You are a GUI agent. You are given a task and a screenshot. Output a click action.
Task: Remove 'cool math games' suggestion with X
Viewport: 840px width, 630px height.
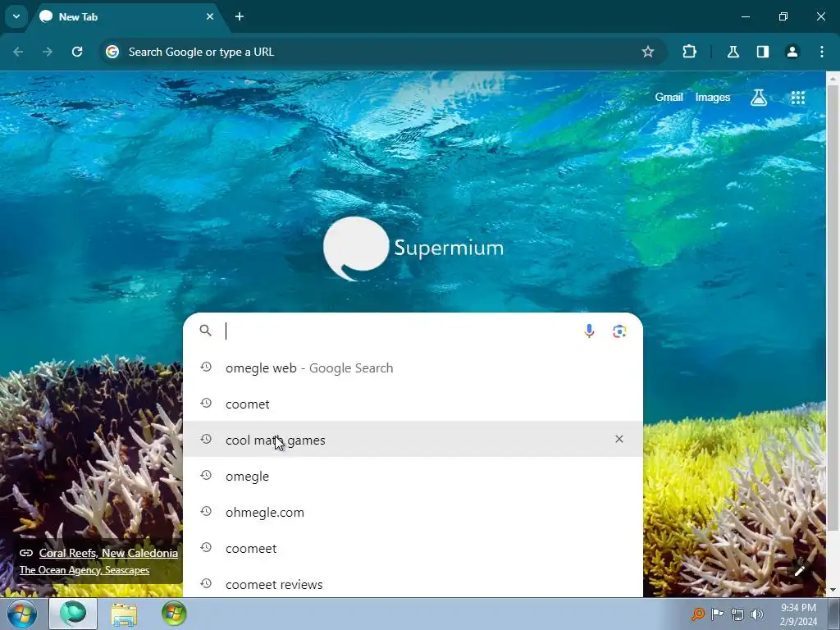click(619, 440)
